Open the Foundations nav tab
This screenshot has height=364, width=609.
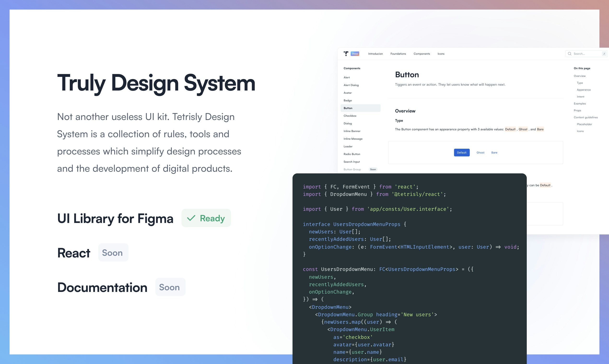point(398,54)
